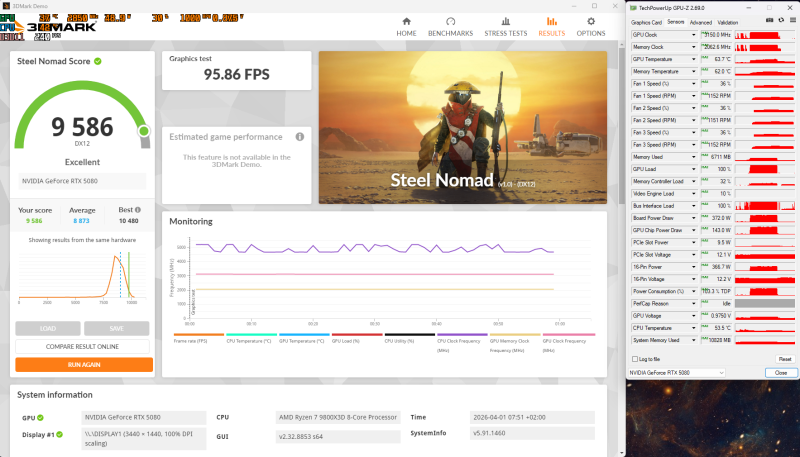Open the System Memory Used dropdown
Viewport: 800px width, 457px height.
point(693,340)
